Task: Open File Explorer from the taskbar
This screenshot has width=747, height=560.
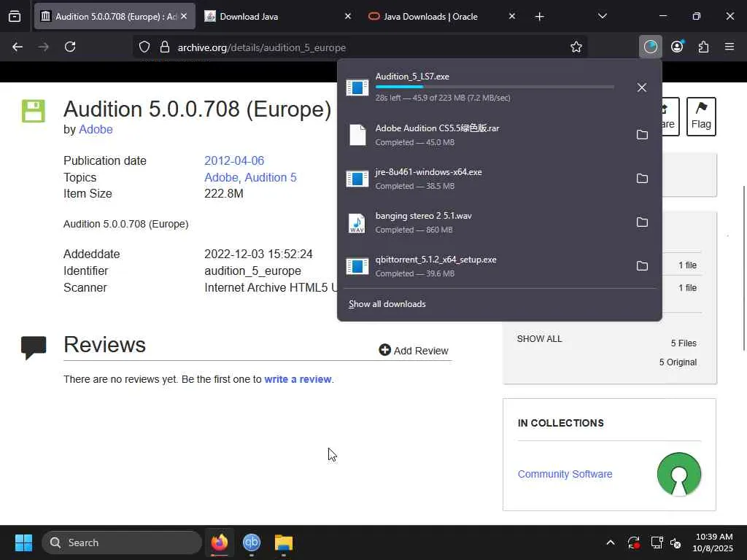Action: pos(284,542)
